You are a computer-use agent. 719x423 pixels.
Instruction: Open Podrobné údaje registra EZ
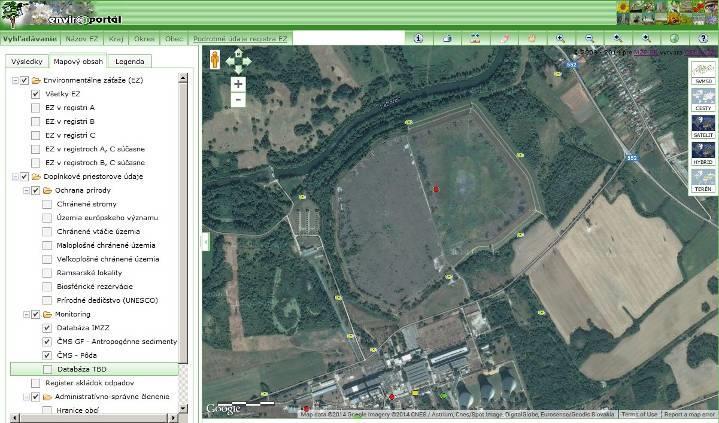240,39
